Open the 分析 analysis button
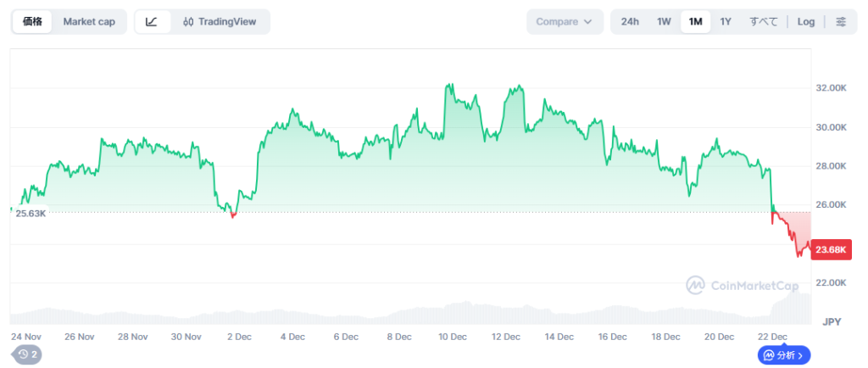868x368 pixels. point(784,355)
